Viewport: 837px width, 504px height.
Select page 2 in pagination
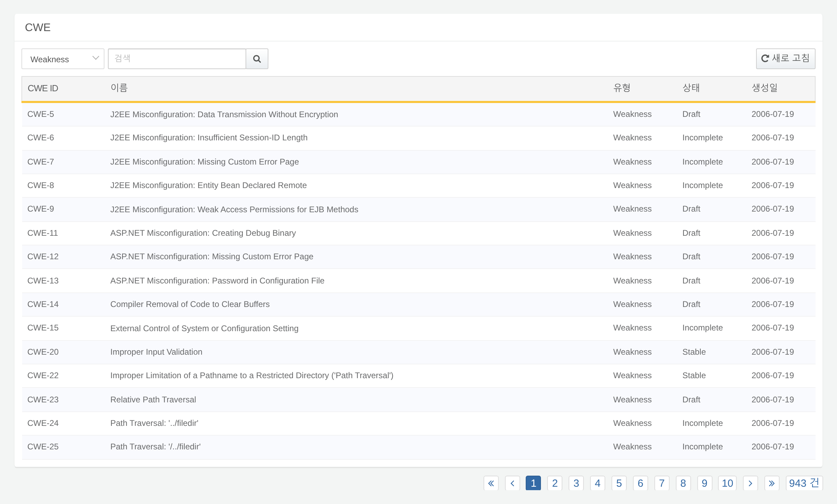(555, 483)
